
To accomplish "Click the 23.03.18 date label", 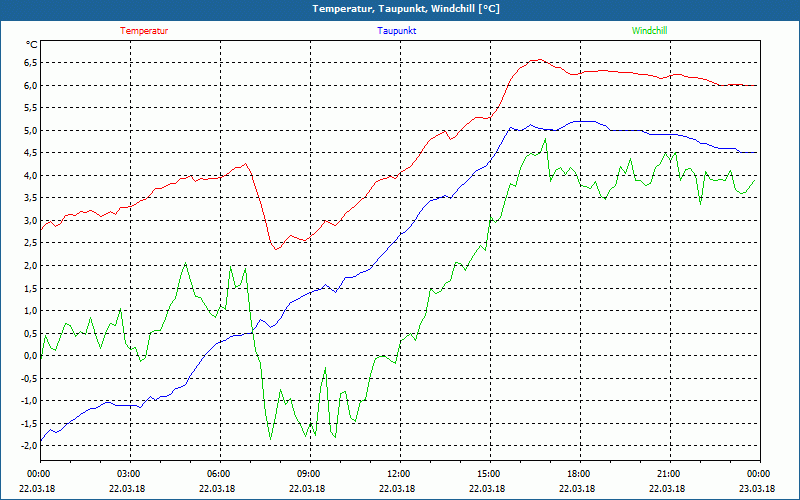I will pyautogui.click(x=757, y=488).
